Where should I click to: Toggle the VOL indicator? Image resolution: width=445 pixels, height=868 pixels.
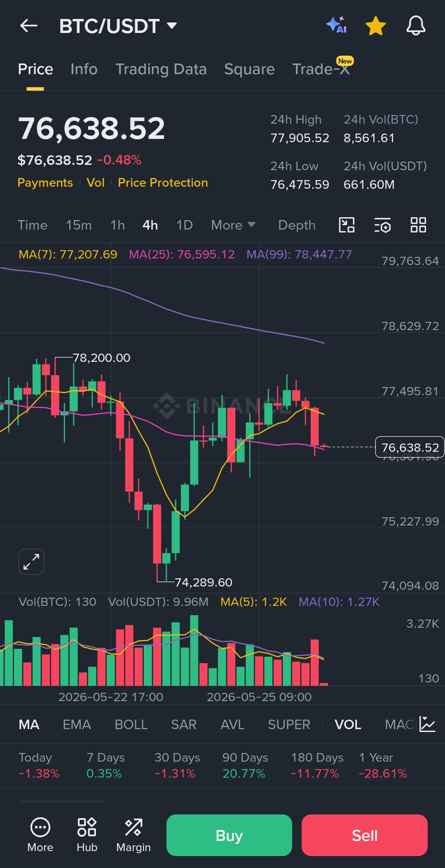[x=348, y=725]
